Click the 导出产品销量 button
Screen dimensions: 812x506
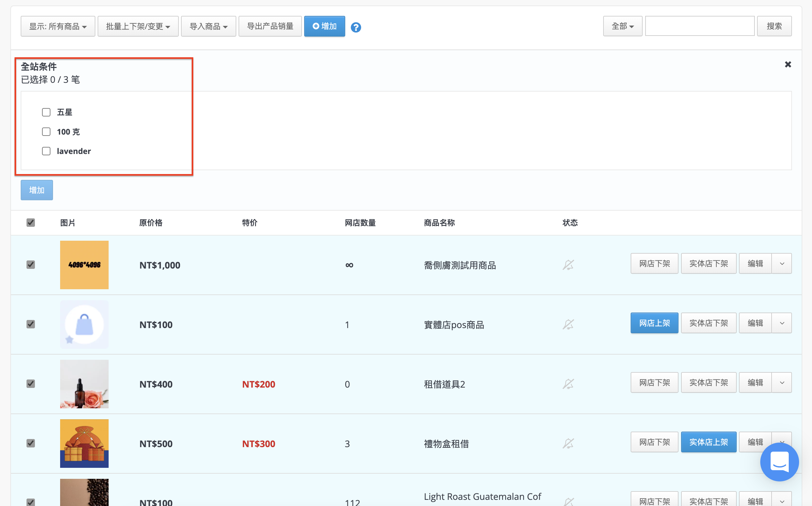pos(270,26)
